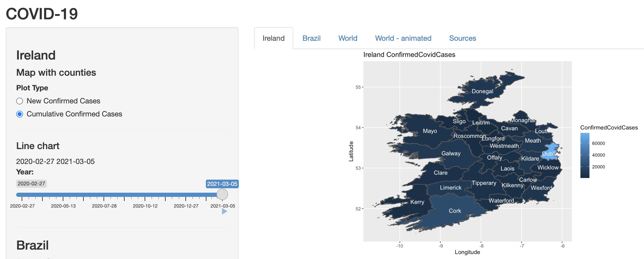Open the World tab
This screenshot has height=259, width=644.
tap(348, 38)
